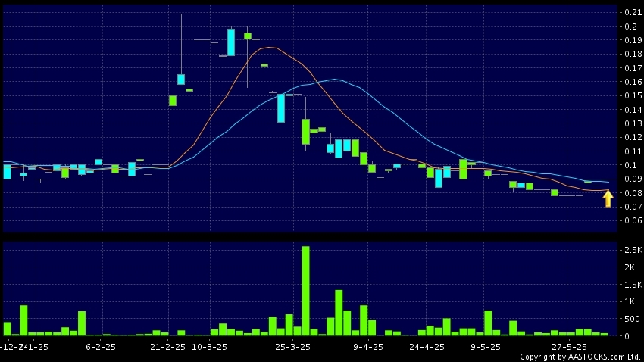Viewport: 644px width, 362px height.
Task: Select the 0.09 price level label
Action: [633, 179]
